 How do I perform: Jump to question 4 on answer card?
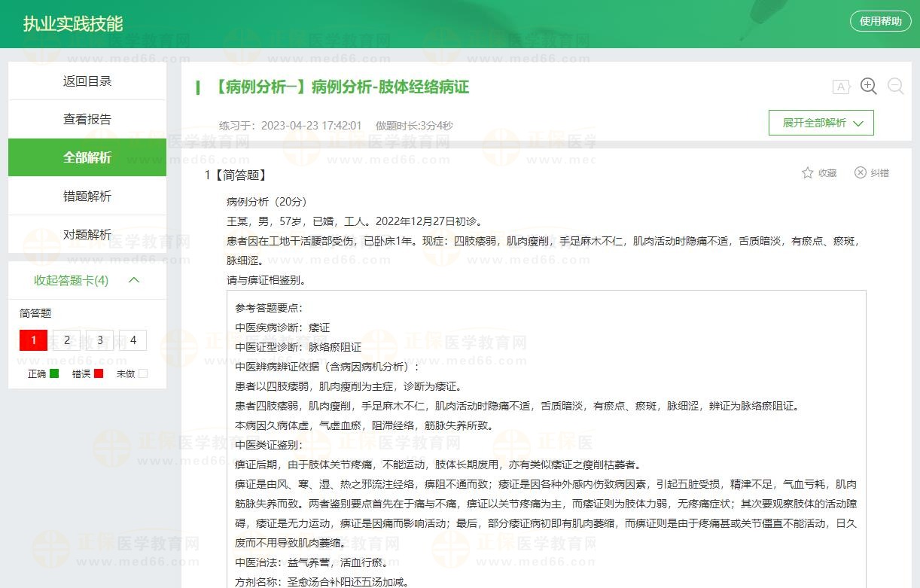133,340
